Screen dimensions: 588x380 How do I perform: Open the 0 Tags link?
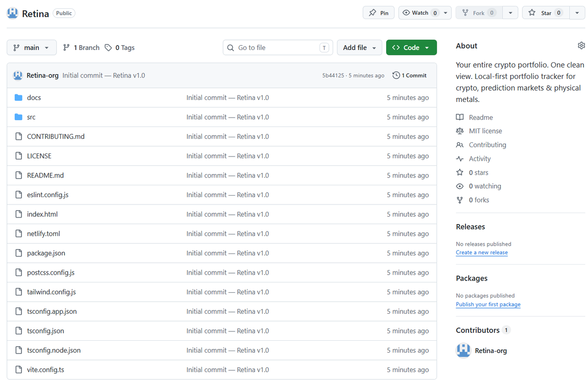[x=120, y=48]
